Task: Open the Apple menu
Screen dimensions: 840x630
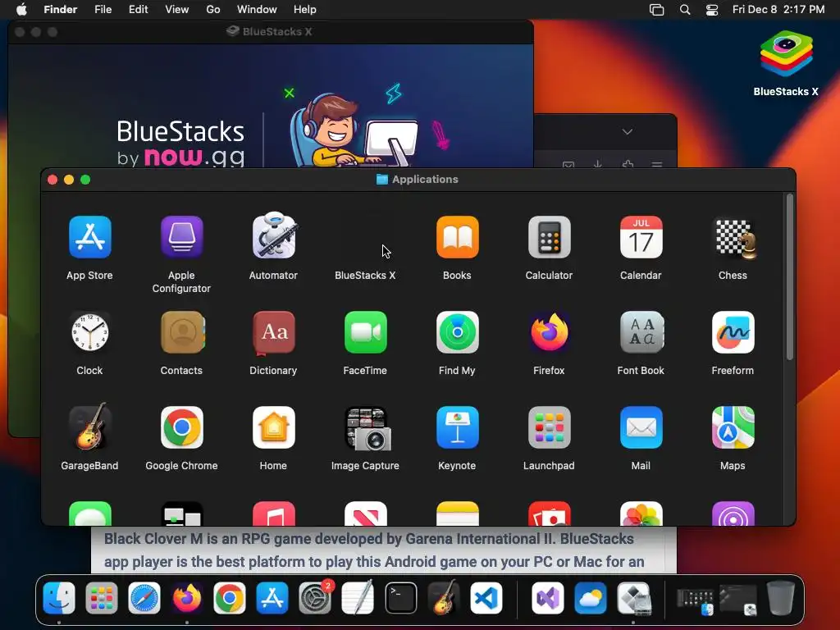Action: pyautogui.click(x=21, y=9)
